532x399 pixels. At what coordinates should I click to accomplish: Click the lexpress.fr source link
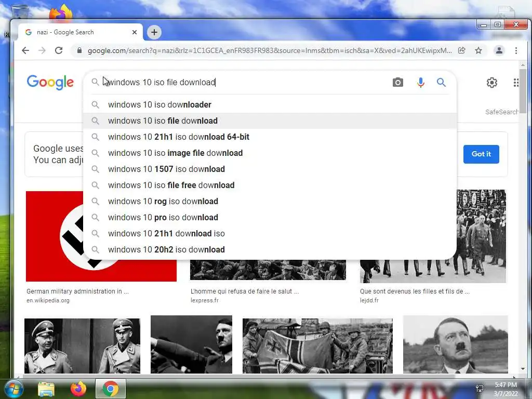click(205, 300)
